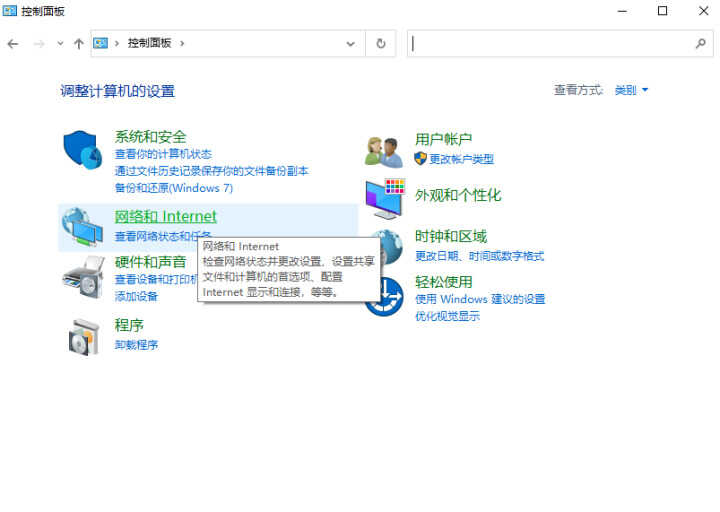Click the refresh button beside address bar

(380, 44)
